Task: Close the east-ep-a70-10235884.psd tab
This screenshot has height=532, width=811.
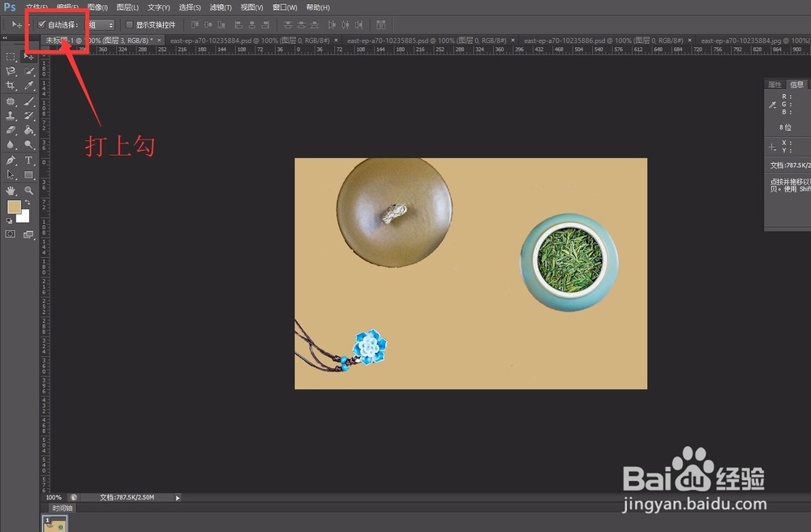Action: pyautogui.click(x=336, y=40)
